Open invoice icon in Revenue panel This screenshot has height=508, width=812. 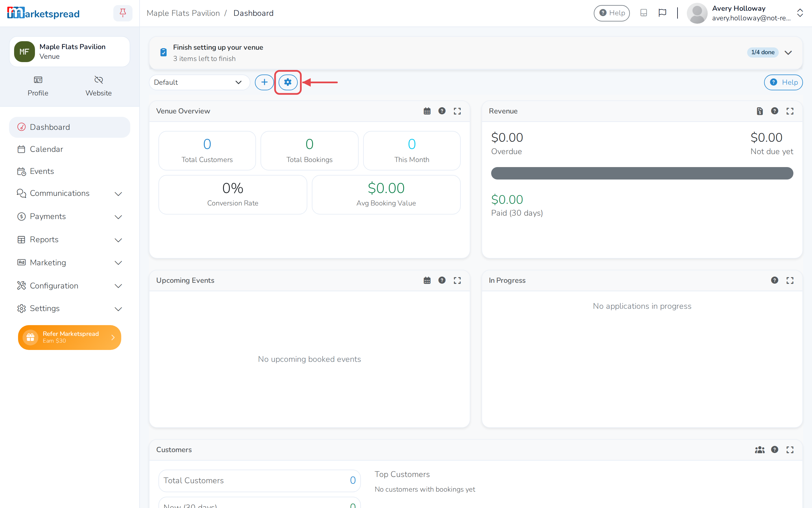(760, 111)
